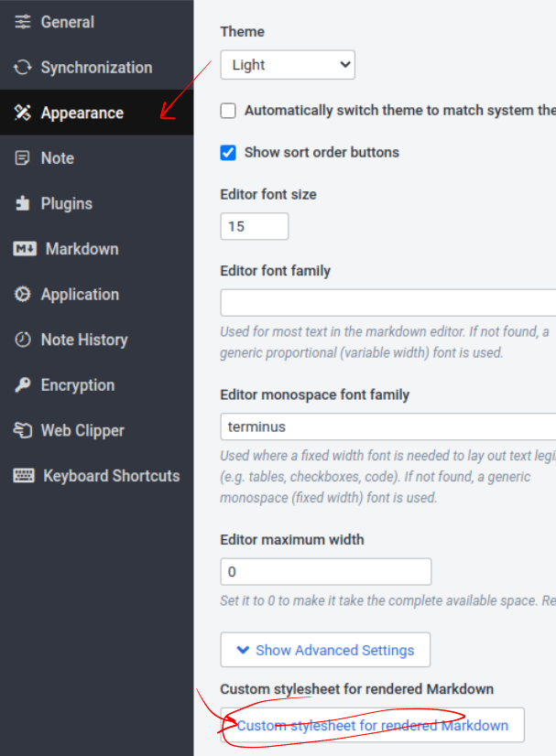This screenshot has width=556, height=756.
Task: Open the Markdown settings section icon
Action: 22,248
